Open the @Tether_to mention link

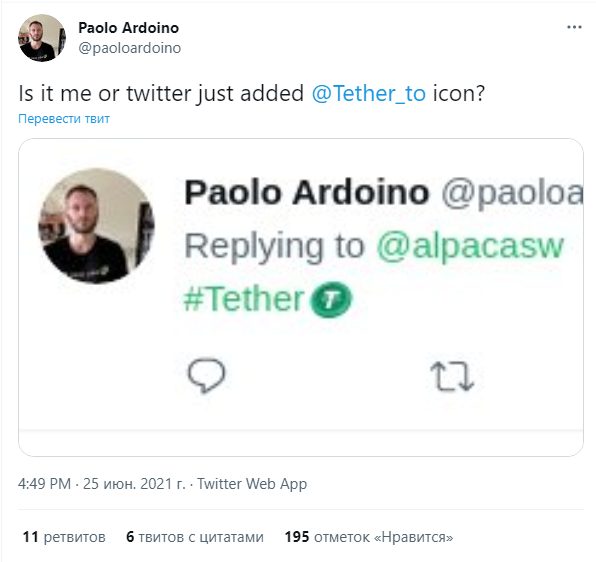click(368, 93)
